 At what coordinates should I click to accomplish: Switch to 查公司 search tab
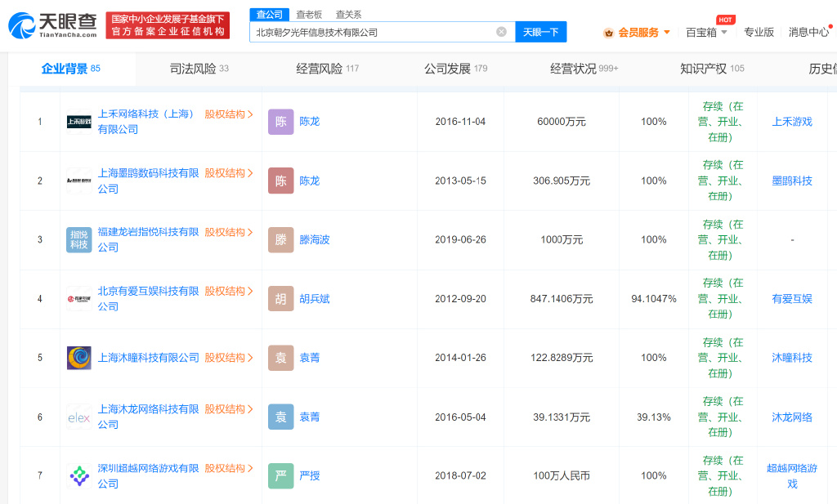(270, 15)
